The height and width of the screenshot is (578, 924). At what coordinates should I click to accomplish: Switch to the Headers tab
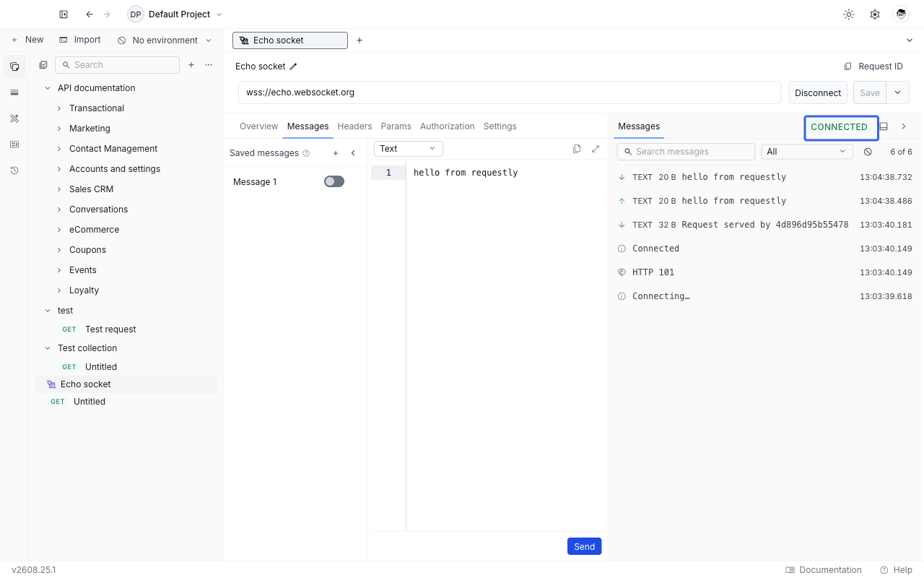click(x=354, y=126)
